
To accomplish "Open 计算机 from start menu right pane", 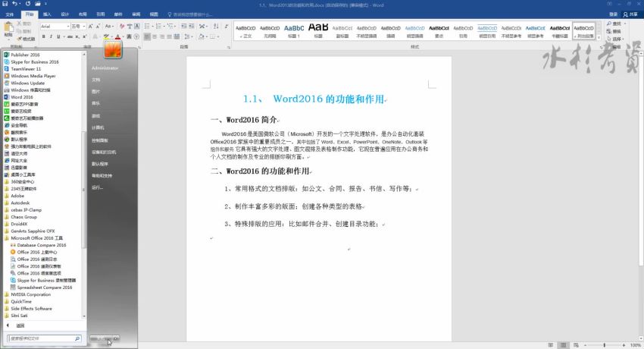I will pos(98,128).
